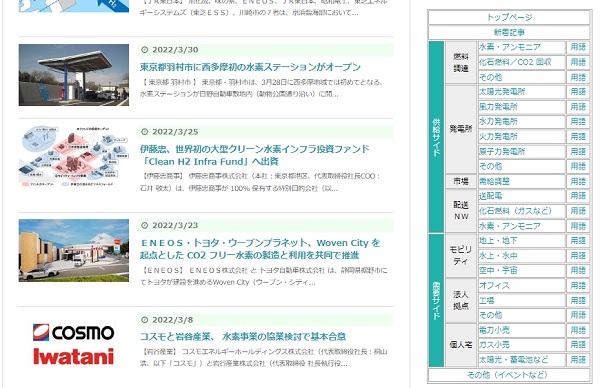Open 風力発電所 category
Viewport: 600px width, 388px height.
(x=498, y=107)
